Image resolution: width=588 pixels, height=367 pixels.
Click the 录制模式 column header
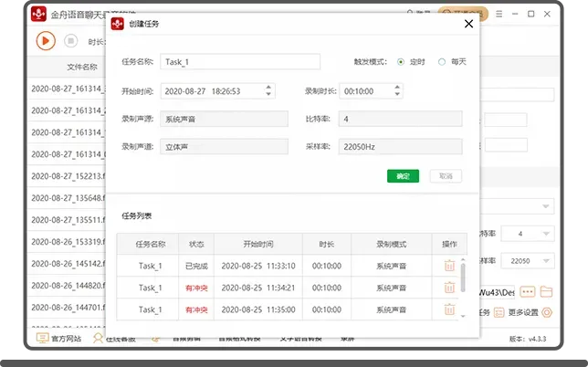[x=391, y=244]
